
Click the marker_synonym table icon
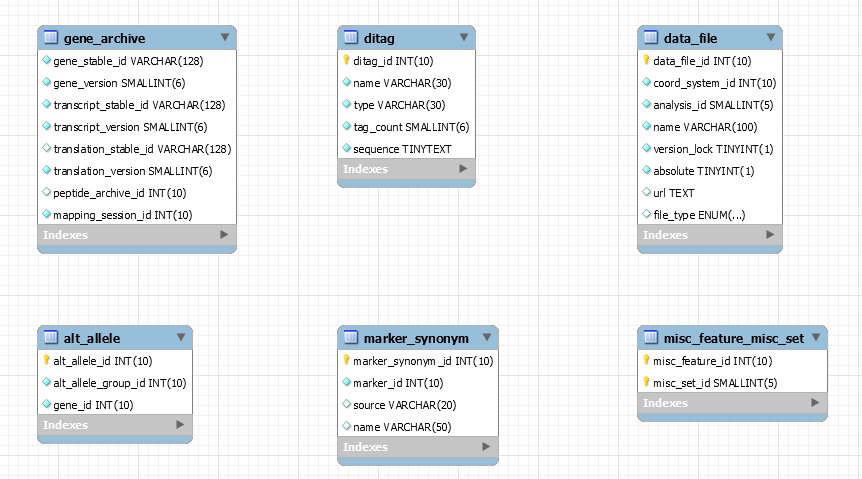351,338
